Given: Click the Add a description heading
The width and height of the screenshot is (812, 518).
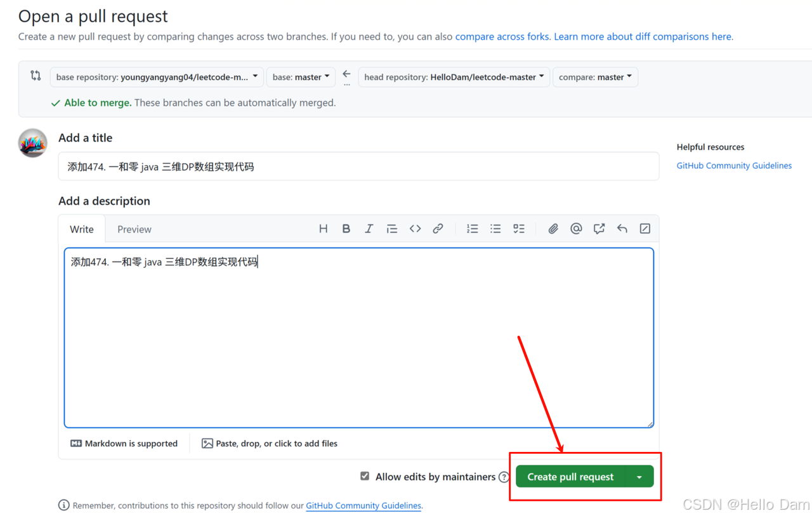Looking at the screenshot, I should click(x=104, y=201).
